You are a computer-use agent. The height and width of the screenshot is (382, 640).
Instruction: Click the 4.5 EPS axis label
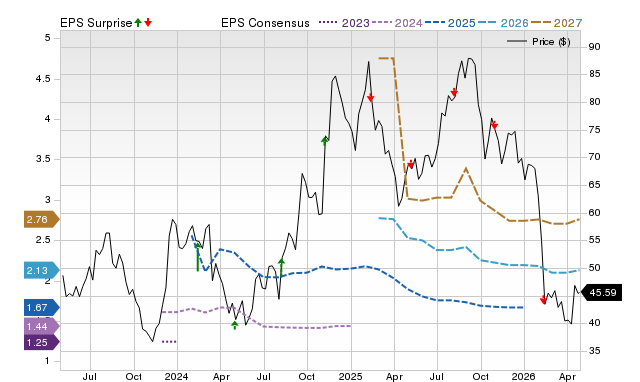pyautogui.click(x=43, y=79)
